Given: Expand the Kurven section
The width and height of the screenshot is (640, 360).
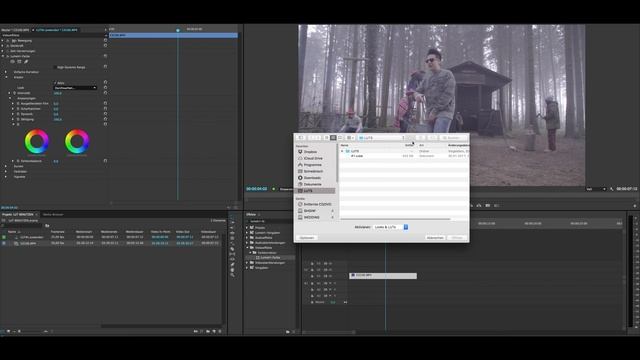Looking at the screenshot, I should coord(6,166).
